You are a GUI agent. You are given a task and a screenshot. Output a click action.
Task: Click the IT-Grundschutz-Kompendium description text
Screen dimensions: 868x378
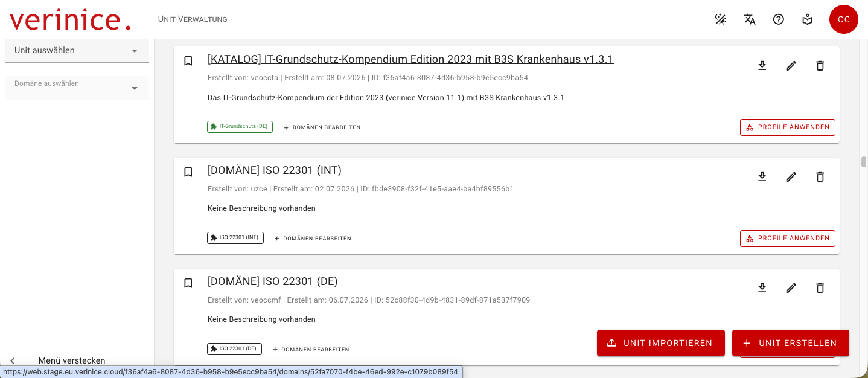point(386,98)
